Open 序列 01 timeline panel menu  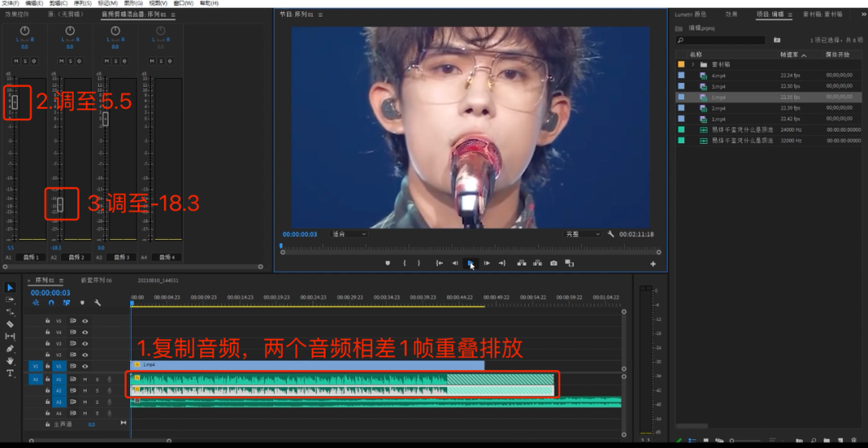[x=61, y=280]
